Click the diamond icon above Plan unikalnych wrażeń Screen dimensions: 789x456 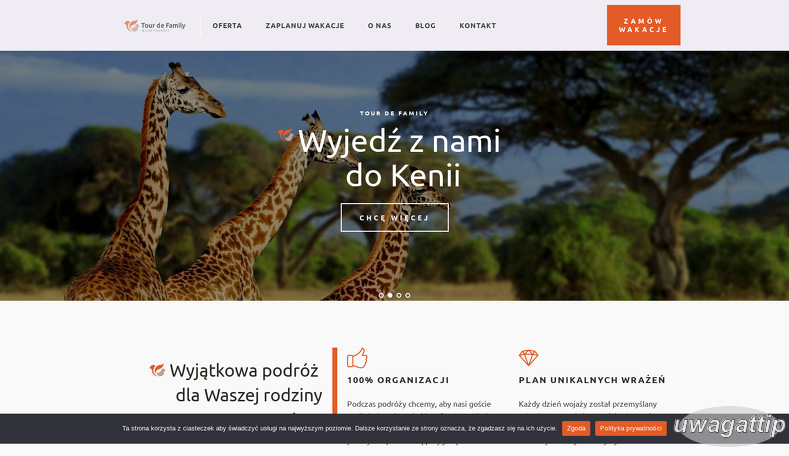pyautogui.click(x=528, y=358)
